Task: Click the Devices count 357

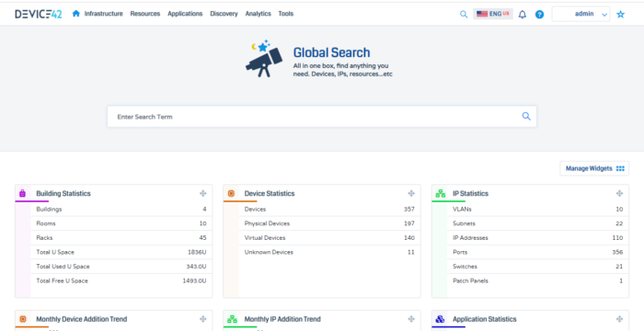Action: click(x=409, y=209)
